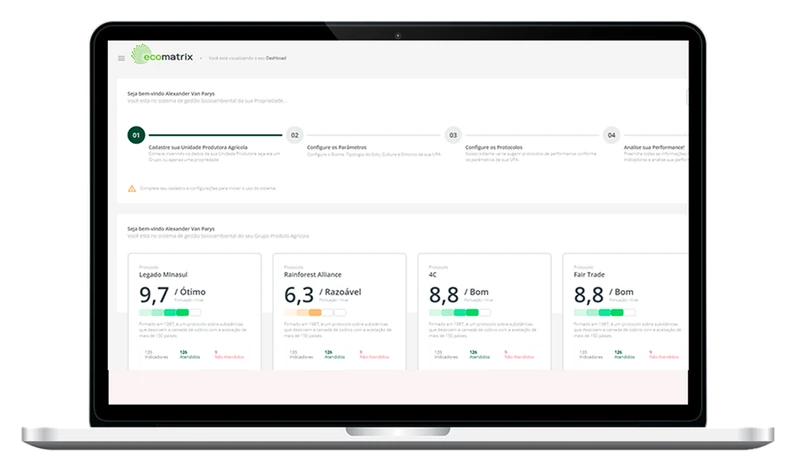This screenshot has height=470, width=800.
Task: Click the orange warning triangle icon
Action: pos(132,188)
